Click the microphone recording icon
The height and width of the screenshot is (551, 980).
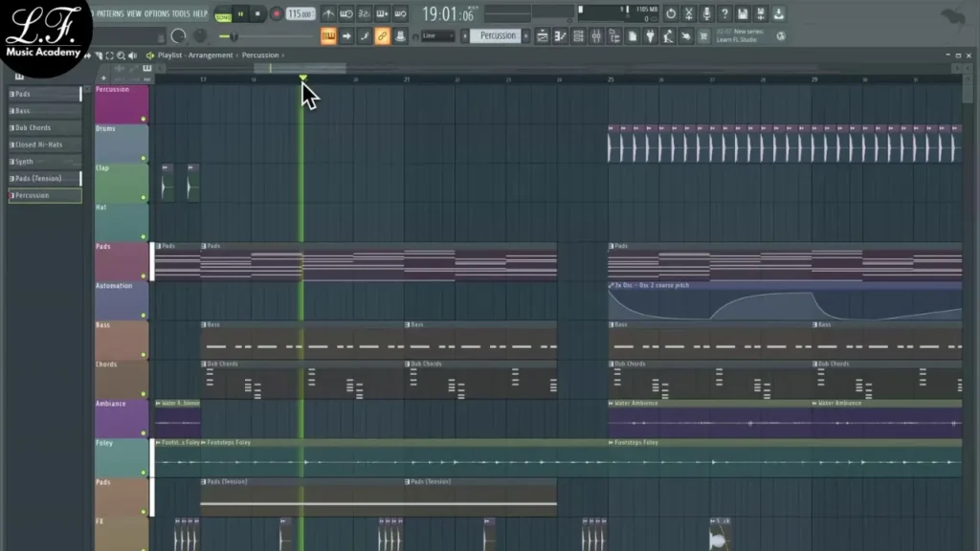[707, 14]
